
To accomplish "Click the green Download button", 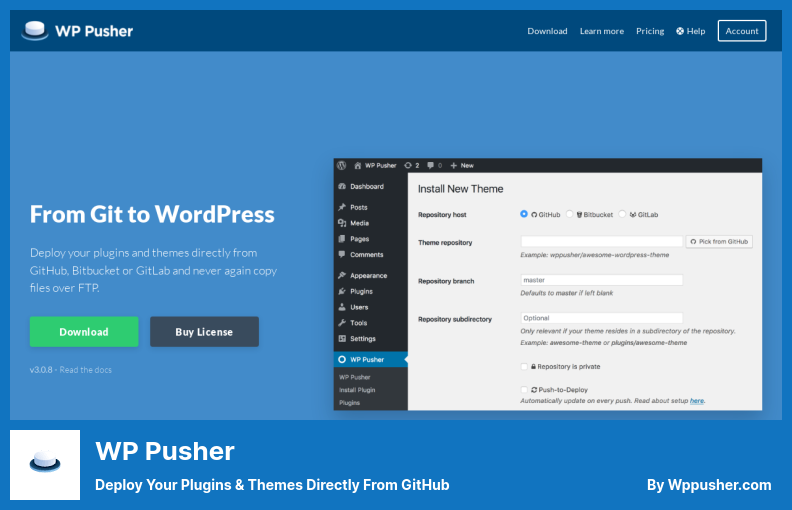I will 84,332.
